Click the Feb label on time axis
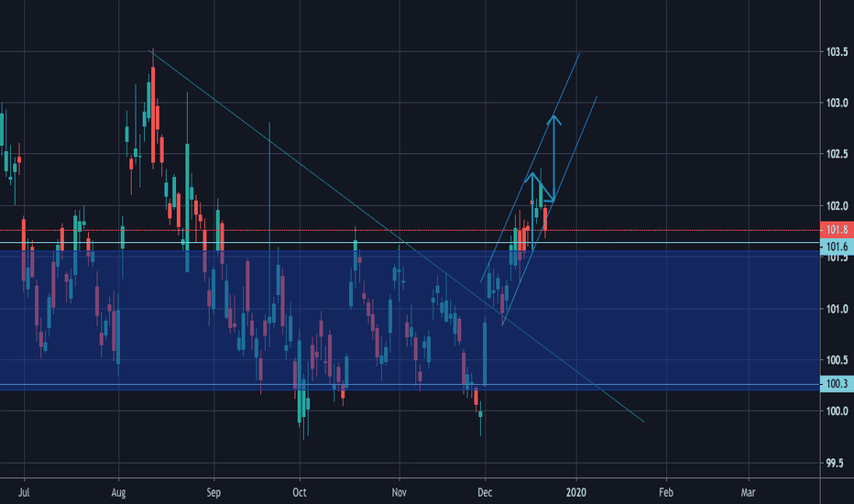Viewport: 854px width, 504px height. [666, 493]
